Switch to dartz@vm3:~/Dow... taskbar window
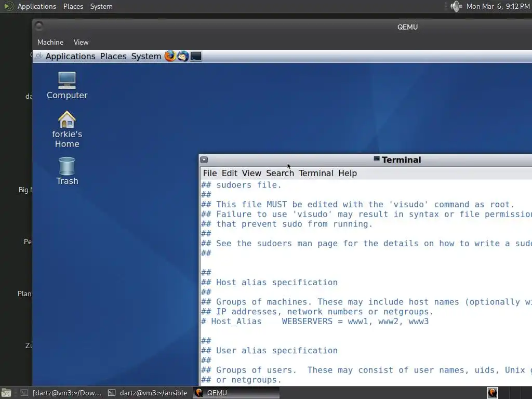The height and width of the screenshot is (399, 532). [x=61, y=393]
